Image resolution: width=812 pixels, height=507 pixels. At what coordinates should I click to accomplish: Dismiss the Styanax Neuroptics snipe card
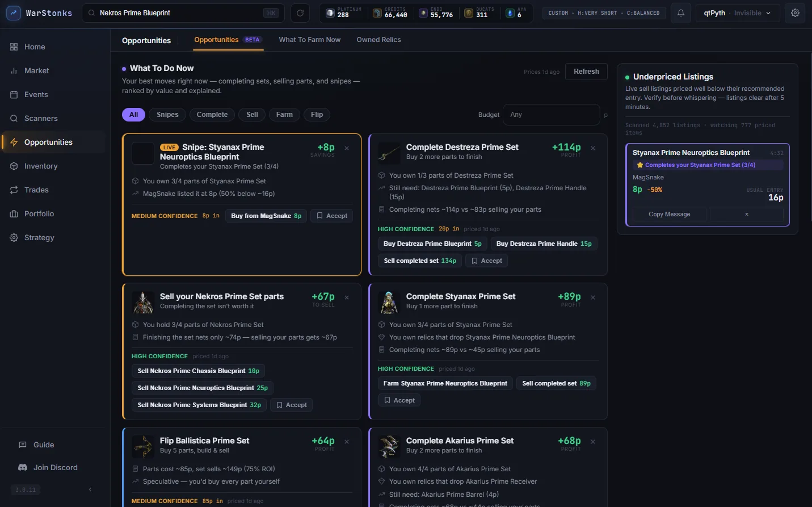[347, 148]
